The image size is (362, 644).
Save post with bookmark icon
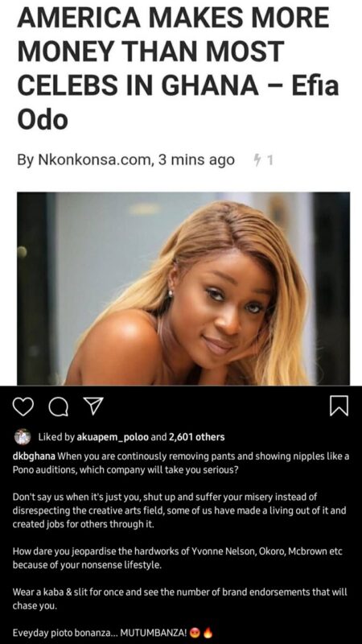[339, 406]
